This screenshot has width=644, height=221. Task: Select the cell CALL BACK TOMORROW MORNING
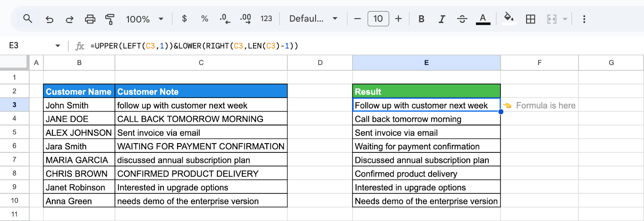click(x=201, y=119)
